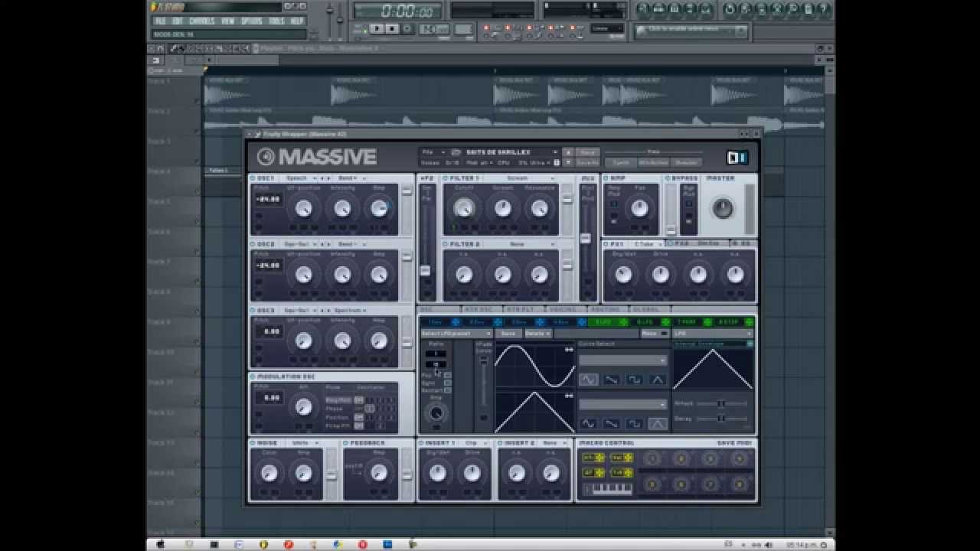Toggle OSC2 on or off
The height and width of the screenshot is (551, 980).
click(253, 244)
